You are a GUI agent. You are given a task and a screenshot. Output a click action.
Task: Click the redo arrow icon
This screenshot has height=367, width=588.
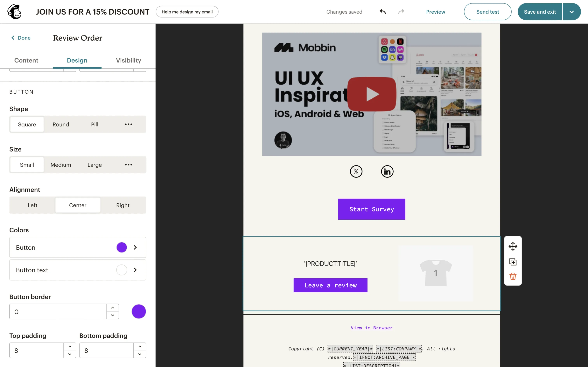point(401,12)
